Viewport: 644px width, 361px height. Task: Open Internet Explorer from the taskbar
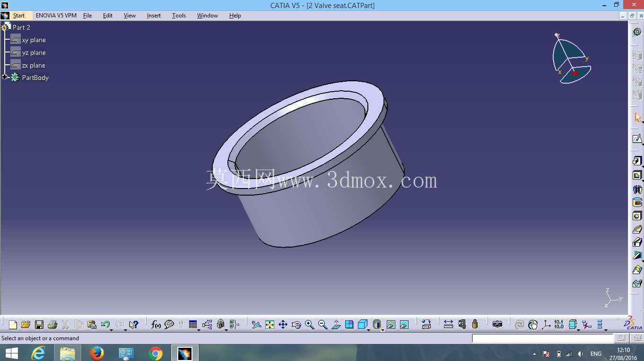(x=38, y=353)
